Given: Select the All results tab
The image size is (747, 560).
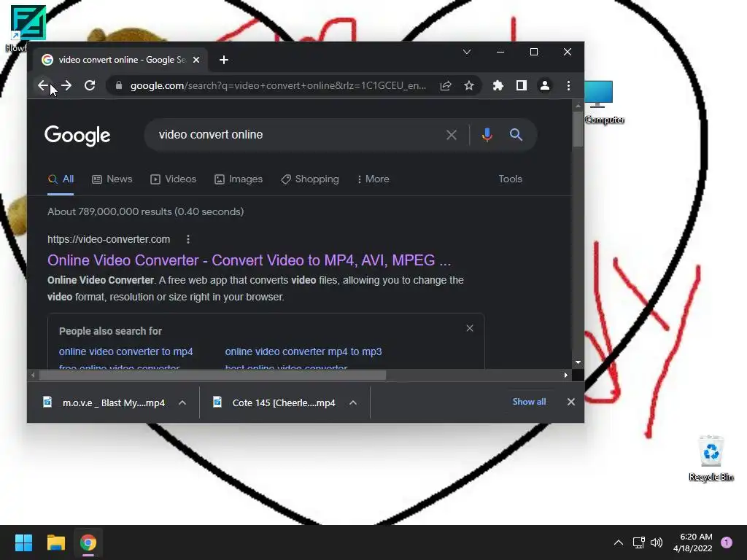Looking at the screenshot, I should 61,179.
